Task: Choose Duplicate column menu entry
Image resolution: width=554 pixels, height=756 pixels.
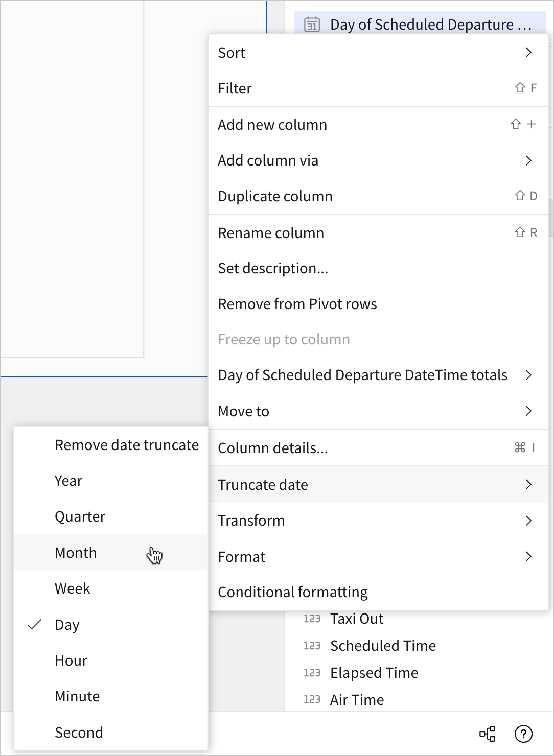Action: (275, 196)
